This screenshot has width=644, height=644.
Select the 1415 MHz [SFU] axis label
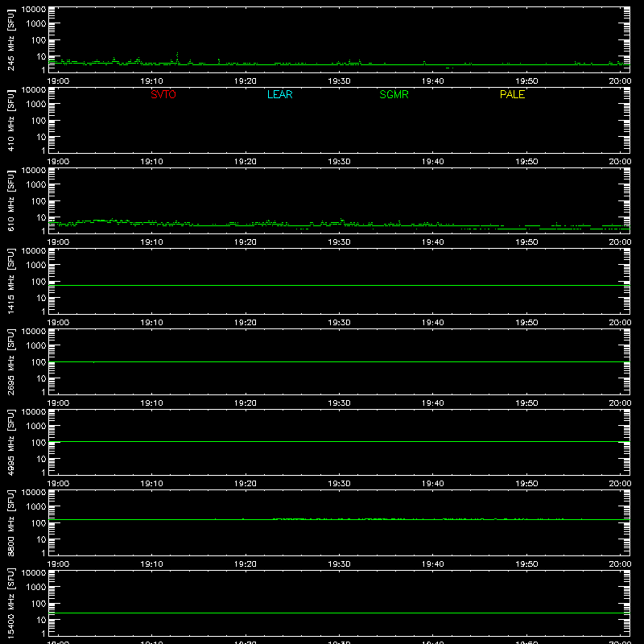tap(11, 281)
